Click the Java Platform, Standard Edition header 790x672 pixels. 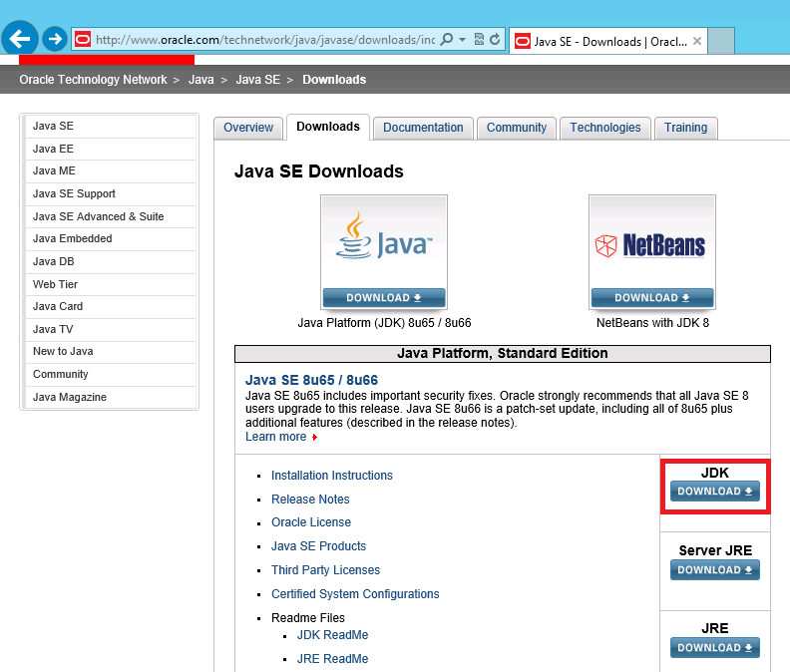[x=503, y=353]
